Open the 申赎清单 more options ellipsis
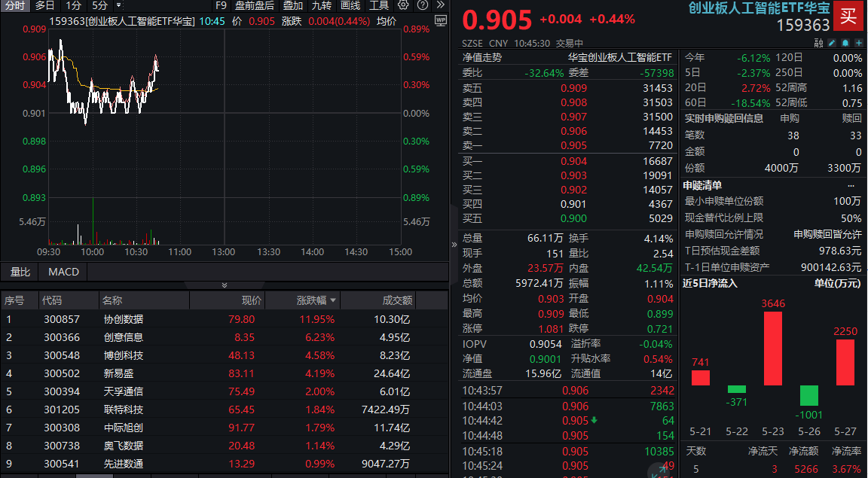 coord(851,185)
